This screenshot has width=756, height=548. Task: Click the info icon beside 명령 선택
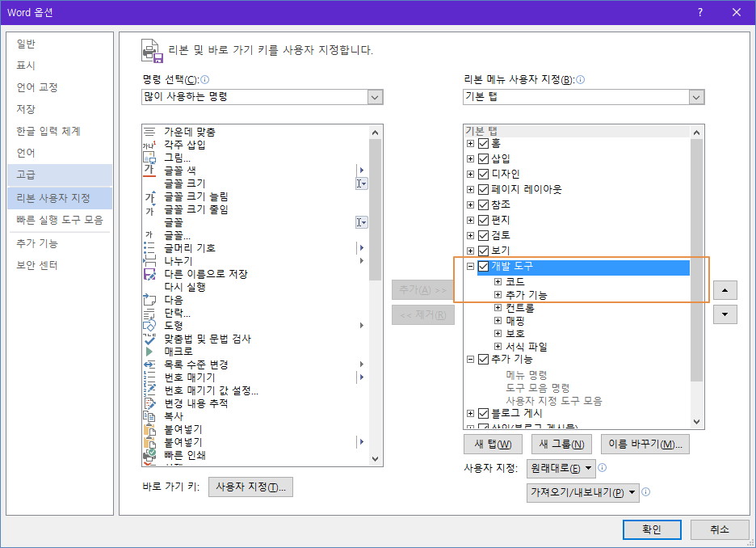pyautogui.click(x=205, y=79)
